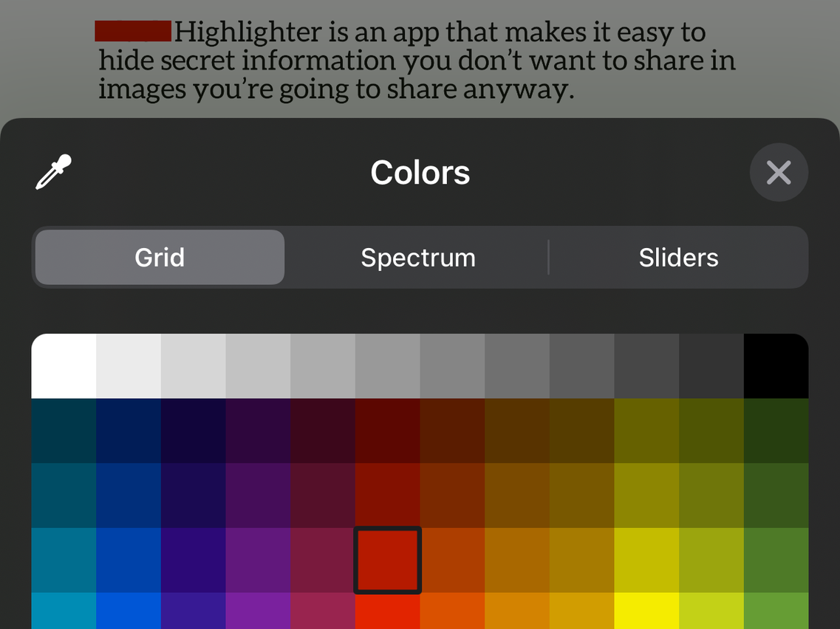Choose the light green swatch at bottom right
Image resolution: width=840 pixels, height=629 pixels.
[776, 611]
